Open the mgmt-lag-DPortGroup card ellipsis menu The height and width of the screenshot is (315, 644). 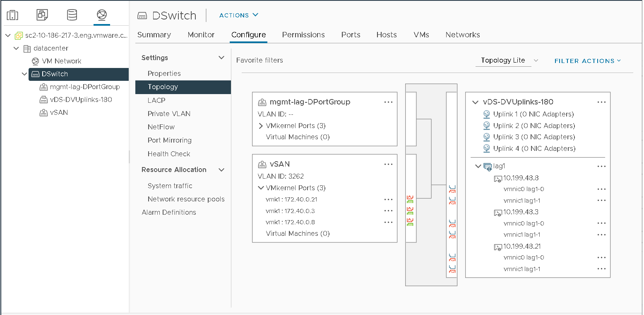(x=388, y=102)
